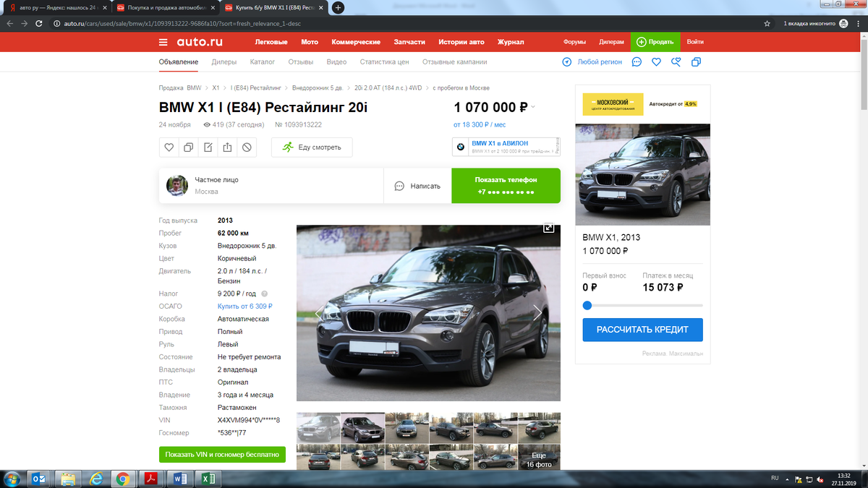Screen dimensions: 868x488
Task: Open the Купить от 6 309 ₽ OSAGO link
Action: (x=245, y=307)
